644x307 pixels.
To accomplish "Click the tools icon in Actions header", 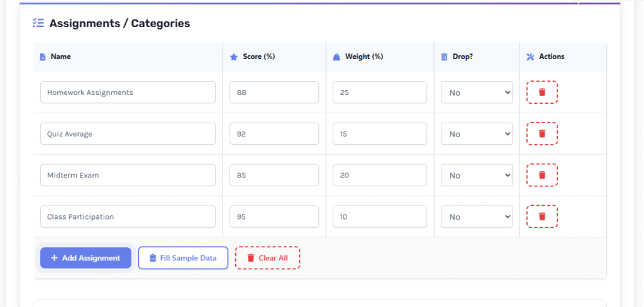I will (x=530, y=57).
